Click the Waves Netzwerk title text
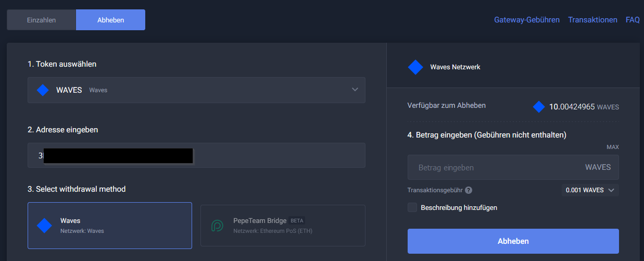The height and width of the screenshot is (261, 644). point(455,67)
